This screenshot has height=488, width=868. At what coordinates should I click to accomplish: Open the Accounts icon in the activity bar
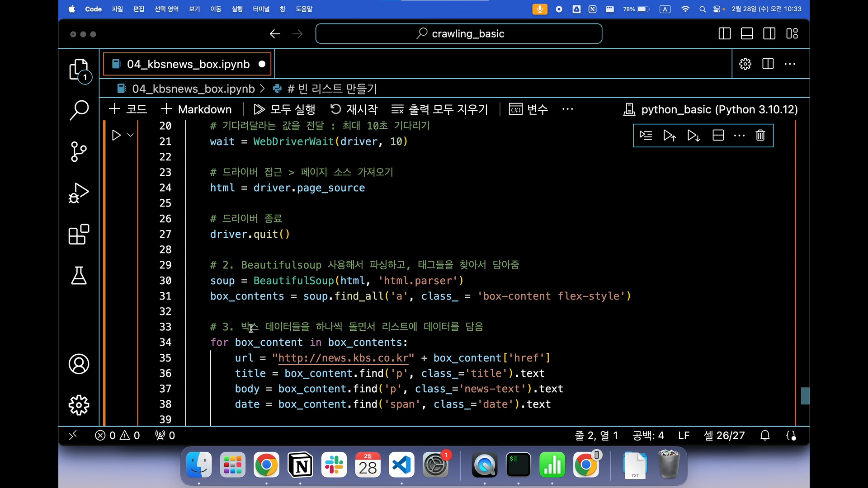tap(79, 364)
